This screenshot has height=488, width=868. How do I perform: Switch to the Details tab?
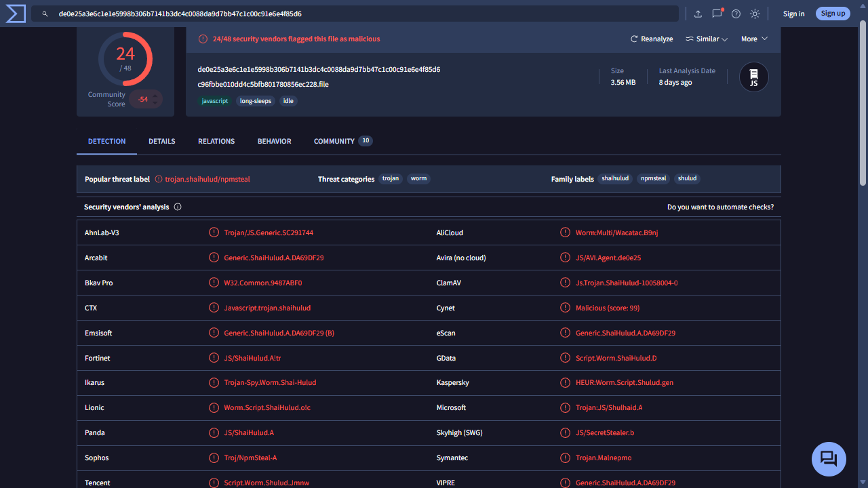[162, 141]
